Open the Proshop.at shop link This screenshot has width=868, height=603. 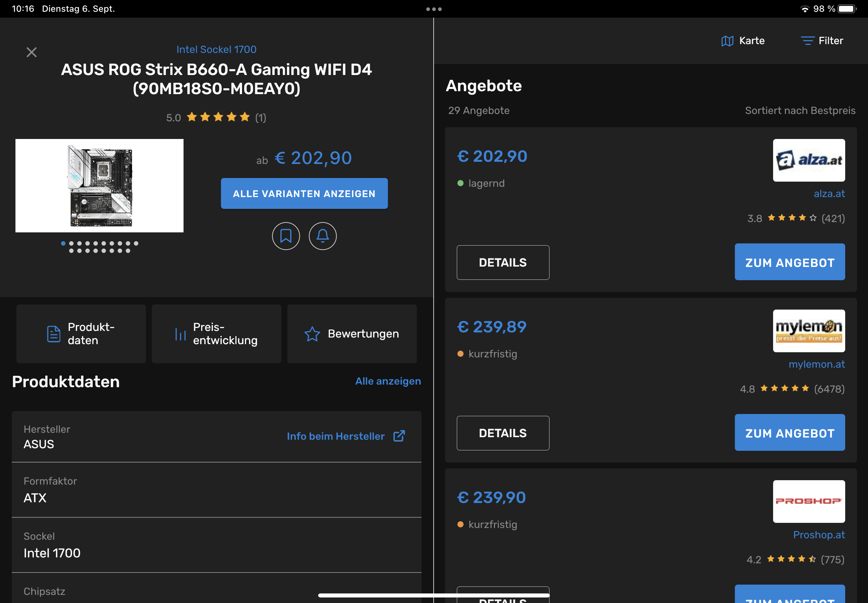[x=819, y=535]
